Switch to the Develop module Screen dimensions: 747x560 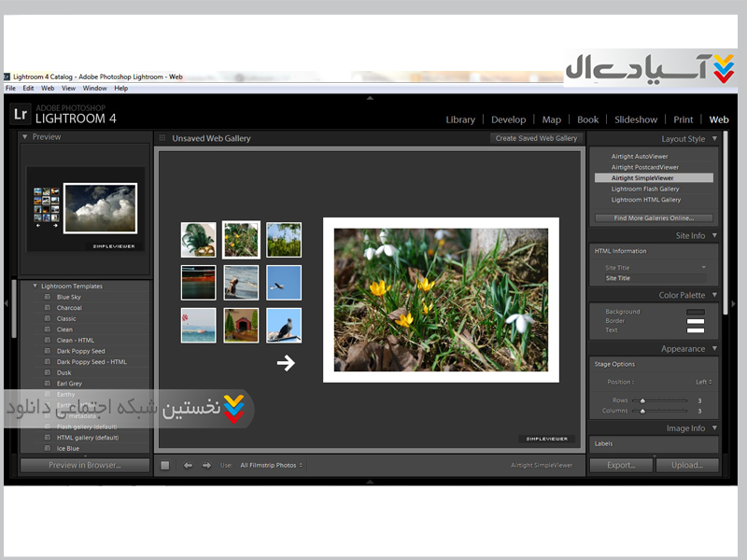(x=508, y=119)
